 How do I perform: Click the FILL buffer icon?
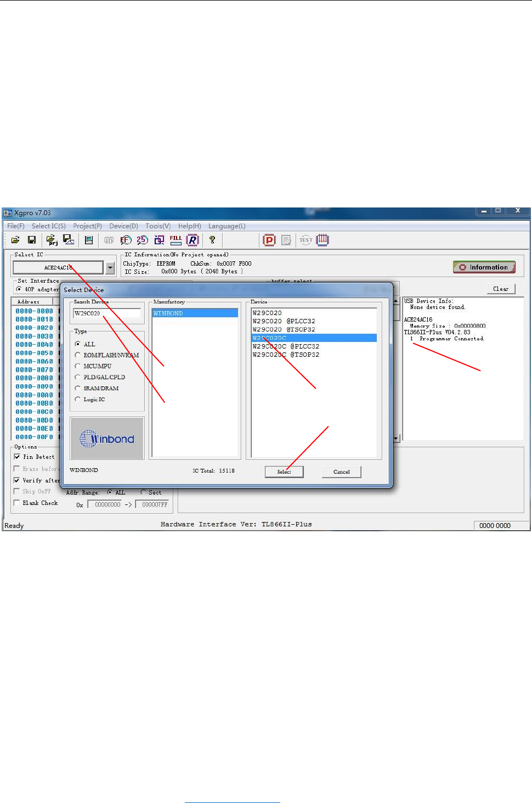pyautogui.click(x=176, y=240)
